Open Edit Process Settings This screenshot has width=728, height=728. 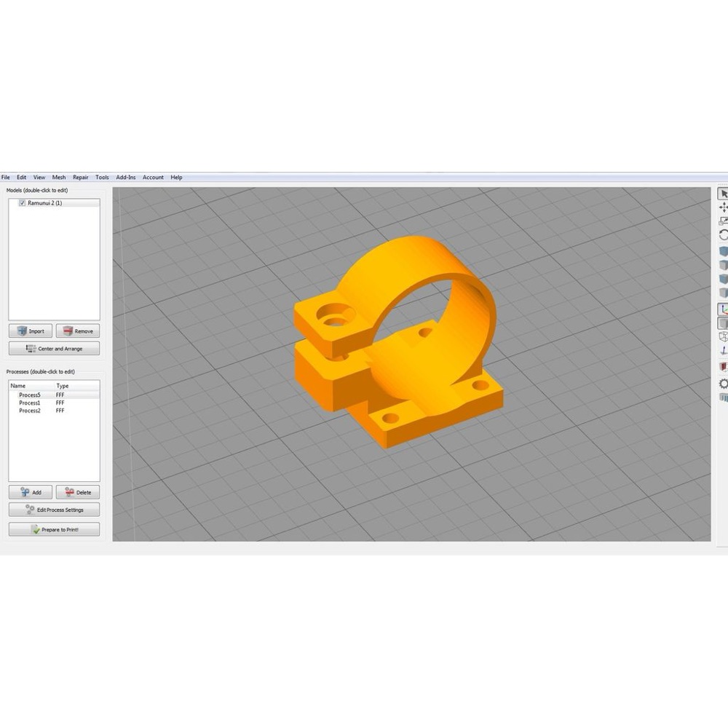tap(55, 510)
